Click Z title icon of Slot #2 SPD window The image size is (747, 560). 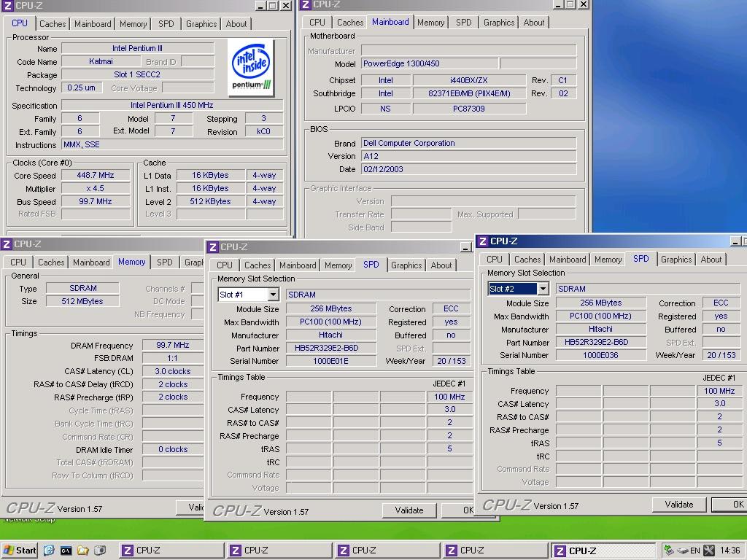tap(483, 241)
